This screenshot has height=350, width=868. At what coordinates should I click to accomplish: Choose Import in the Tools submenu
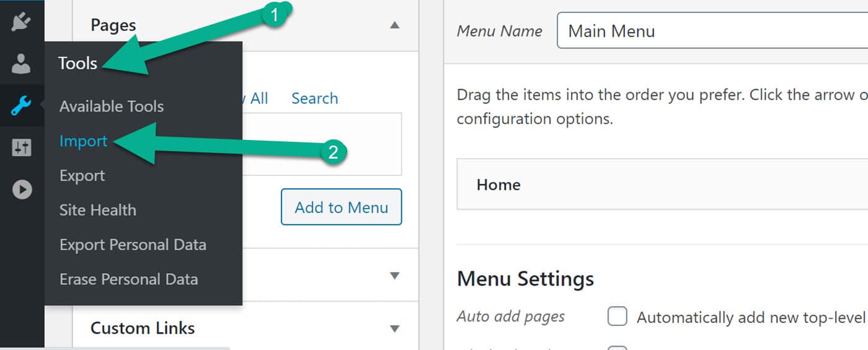pyautogui.click(x=83, y=141)
